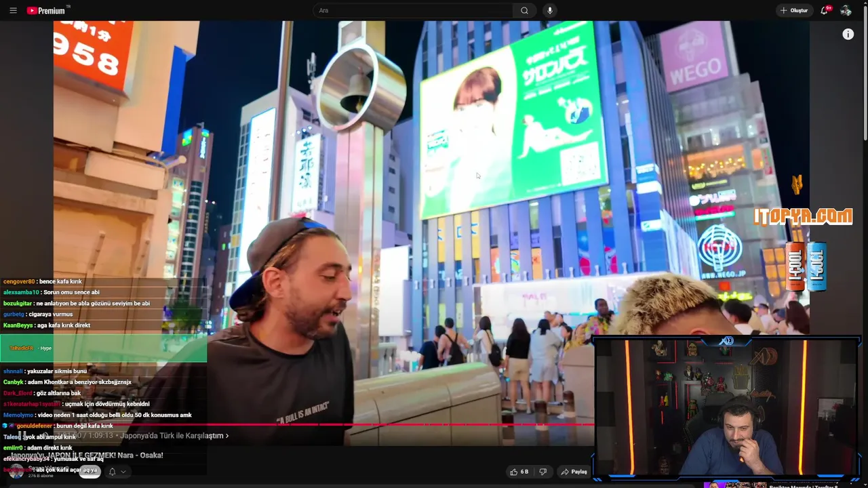Screen dimensions: 868x488
Task: Show video info card icon
Action: (848, 34)
